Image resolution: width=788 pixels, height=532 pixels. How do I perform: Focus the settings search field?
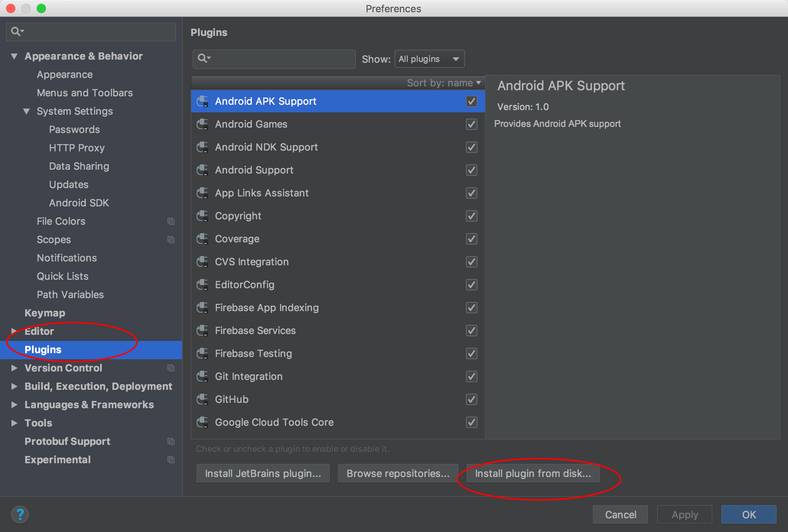coord(91,32)
